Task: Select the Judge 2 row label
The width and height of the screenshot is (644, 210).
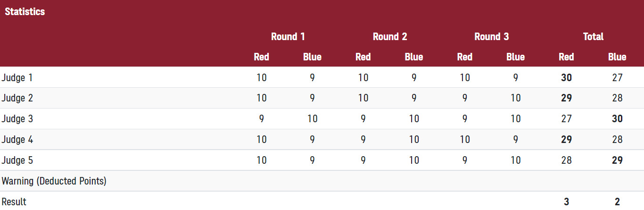Action: [17, 98]
